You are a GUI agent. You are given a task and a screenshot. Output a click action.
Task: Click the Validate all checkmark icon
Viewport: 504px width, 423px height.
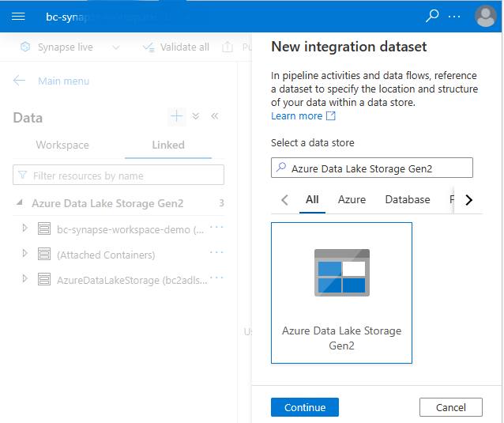pos(149,47)
